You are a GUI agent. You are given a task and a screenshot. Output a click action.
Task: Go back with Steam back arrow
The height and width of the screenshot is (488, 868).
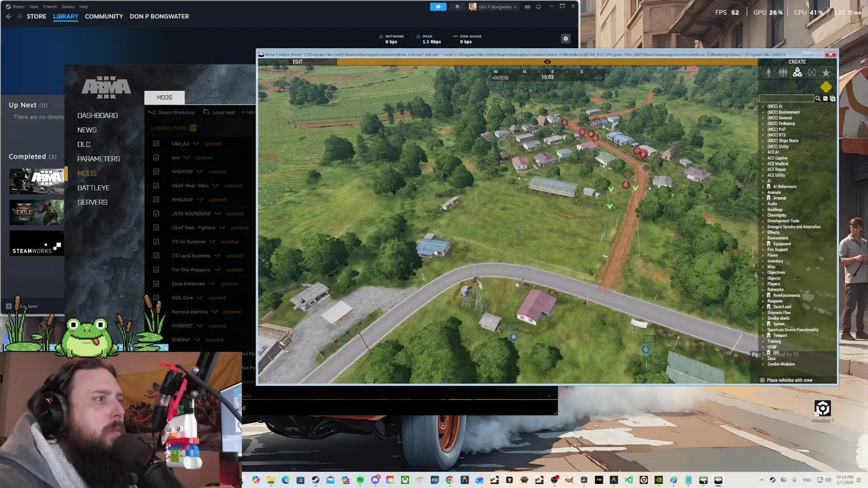[x=8, y=16]
